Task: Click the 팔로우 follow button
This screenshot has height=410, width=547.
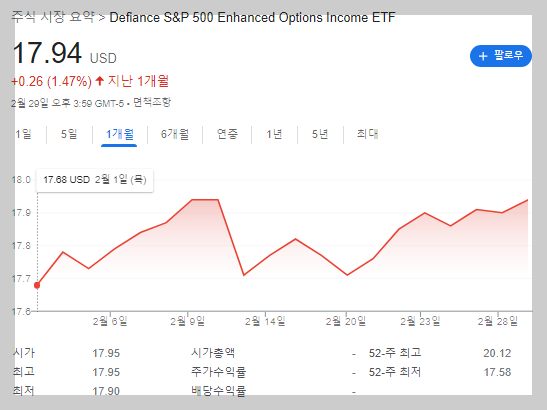Action: pos(501,56)
